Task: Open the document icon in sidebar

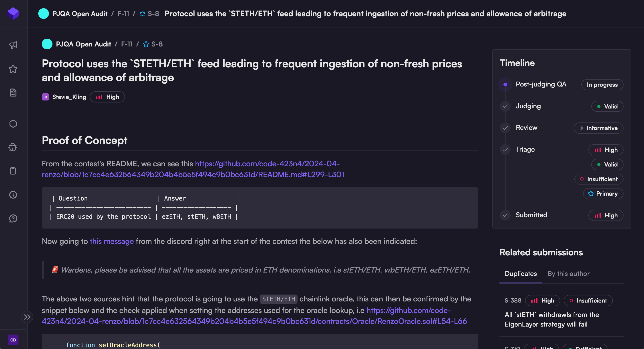Action: (x=13, y=93)
